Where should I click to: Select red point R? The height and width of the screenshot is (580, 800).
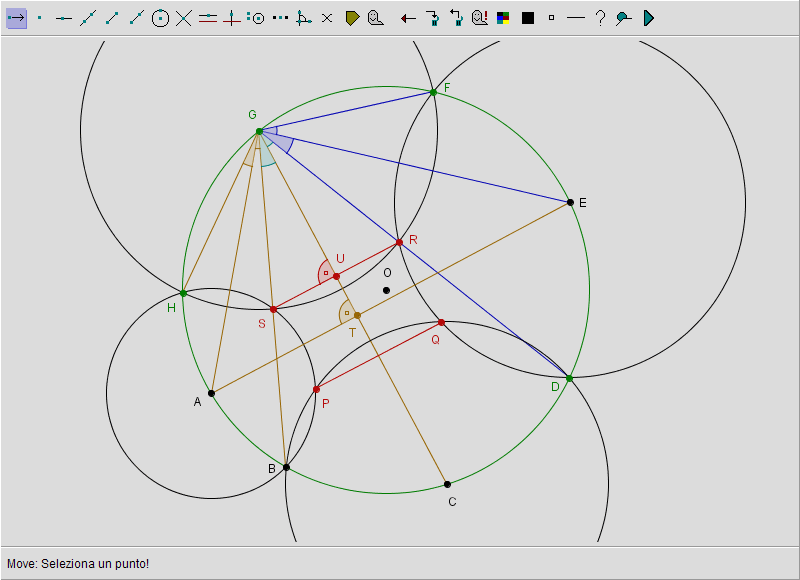(x=399, y=242)
